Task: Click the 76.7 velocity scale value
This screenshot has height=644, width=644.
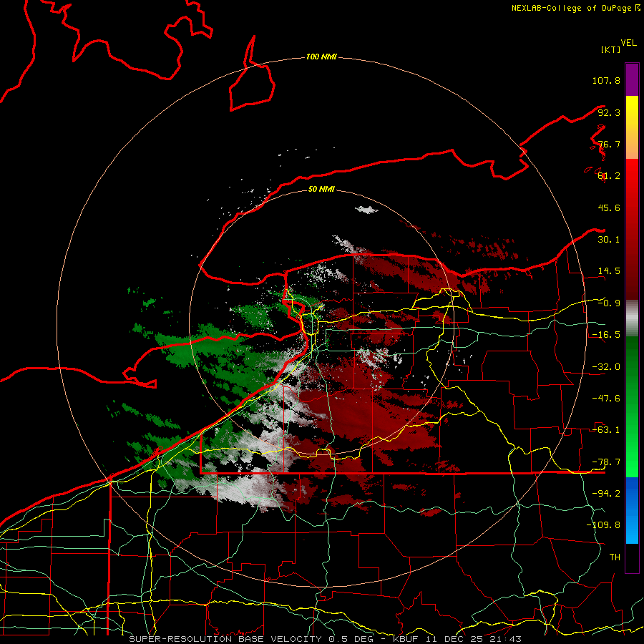Action: pos(609,144)
